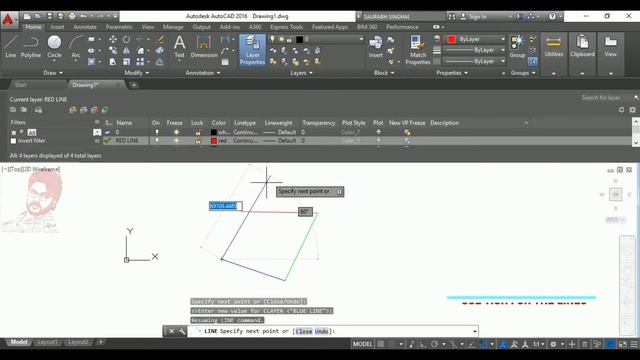Open the Parametric ribbon tab
The width and height of the screenshot is (640, 360).
coord(119,27)
